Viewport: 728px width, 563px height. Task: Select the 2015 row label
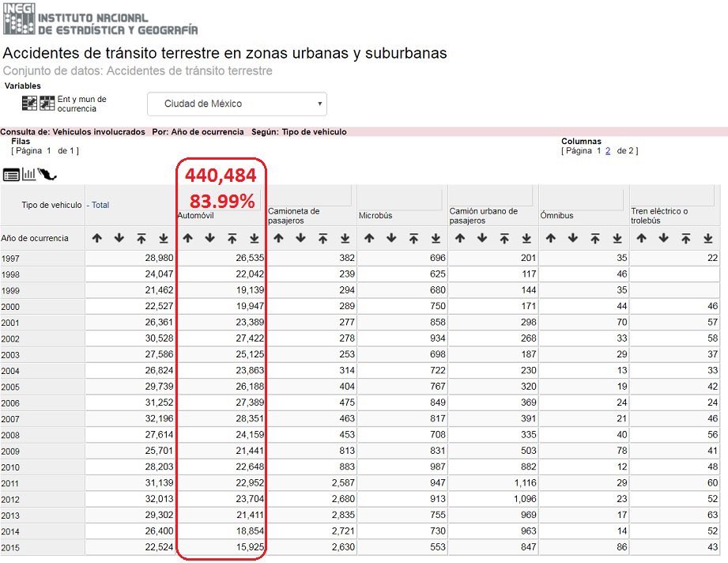point(10,548)
